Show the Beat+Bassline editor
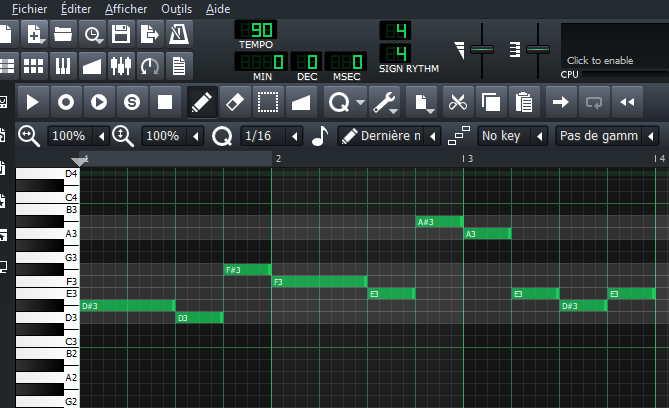This screenshot has height=408, width=669. tap(34, 66)
